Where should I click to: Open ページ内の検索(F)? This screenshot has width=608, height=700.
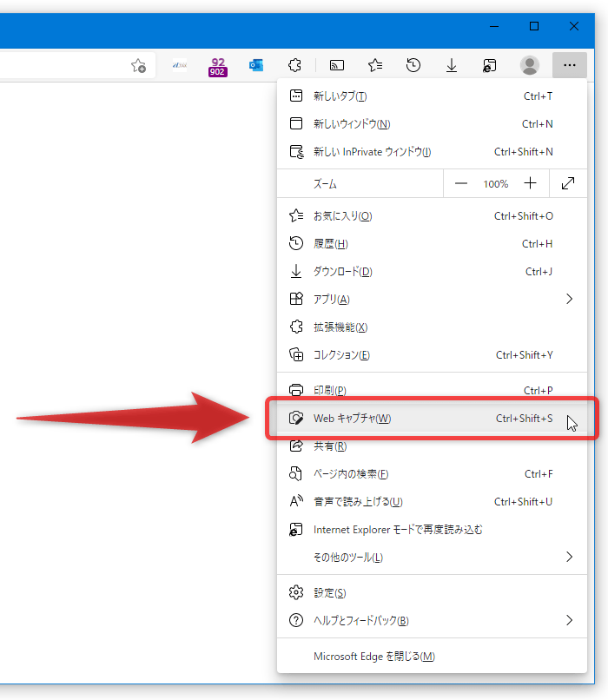click(x=432, y=473)
